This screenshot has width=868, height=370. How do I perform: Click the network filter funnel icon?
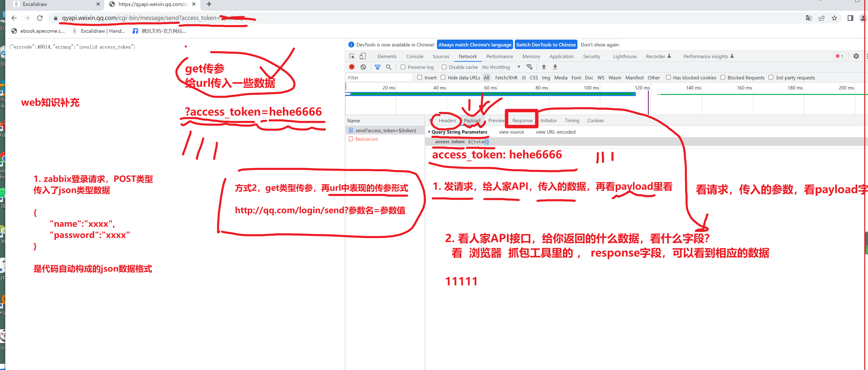[377, 67]
